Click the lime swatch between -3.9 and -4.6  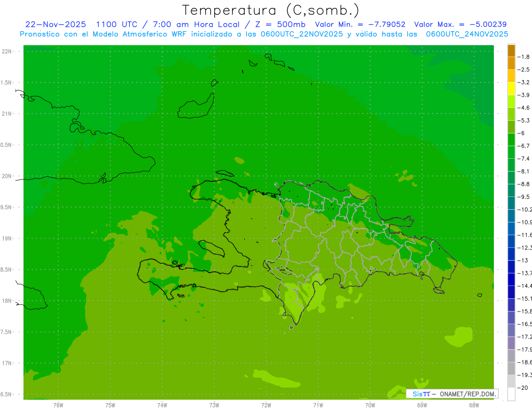(511, 101)
